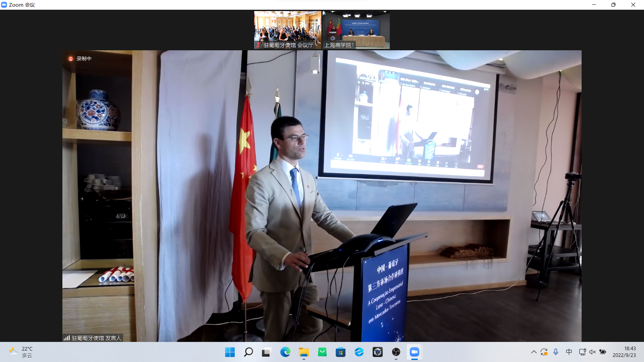The height and width of the screenshot is (362, 644).
Task: Switch the Chinese input method indicator
Action: coord(569,352)
